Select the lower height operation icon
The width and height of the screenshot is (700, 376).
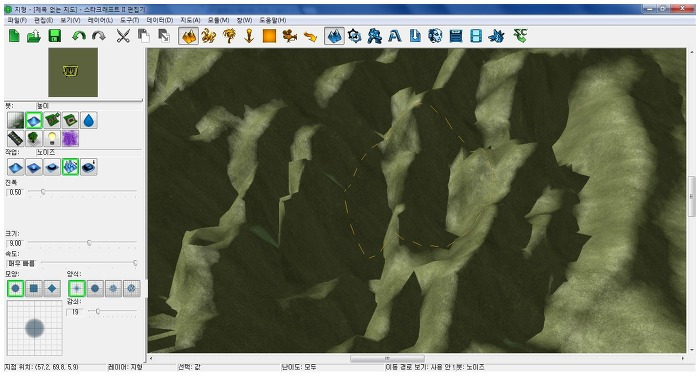click(34, 167)
